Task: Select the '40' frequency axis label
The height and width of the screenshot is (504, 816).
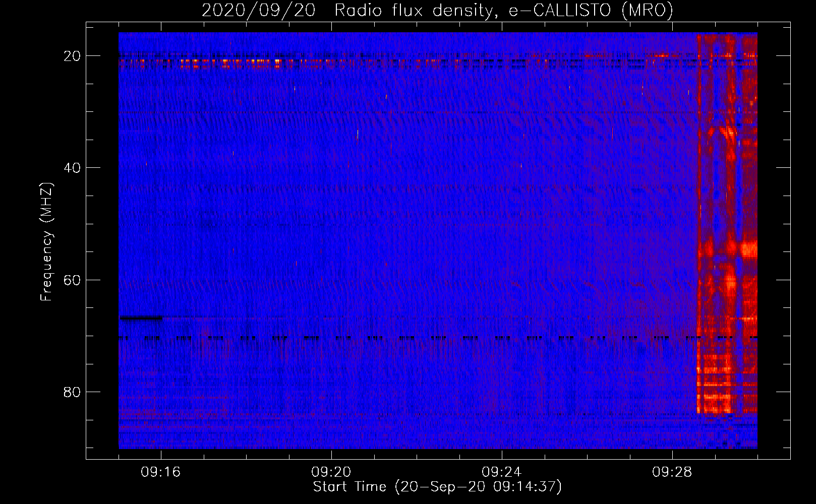Action: coord(73,168)
